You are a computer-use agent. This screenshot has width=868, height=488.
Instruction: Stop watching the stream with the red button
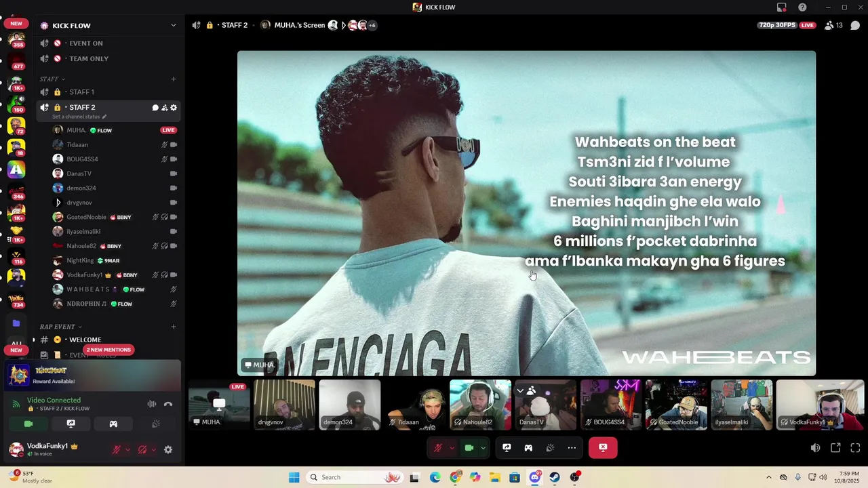[603, 448]
